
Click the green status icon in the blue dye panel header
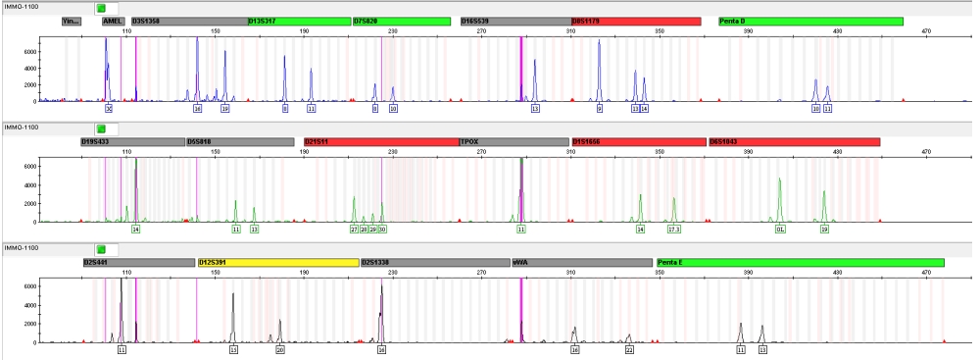tap(101, 8)
